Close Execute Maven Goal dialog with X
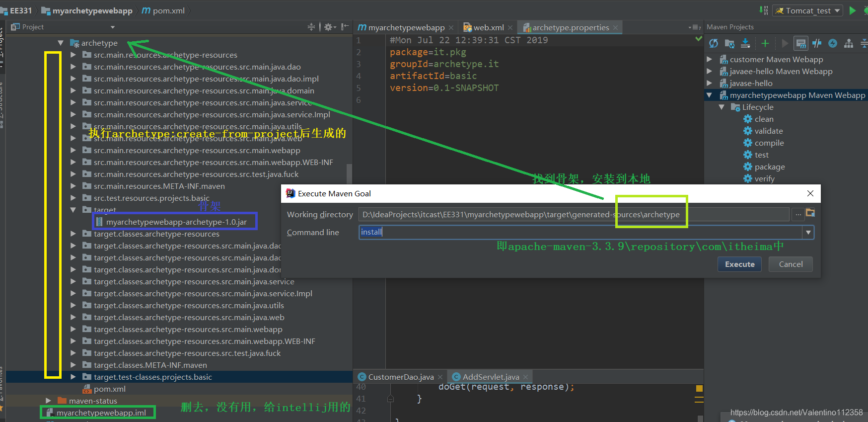Viewport: 868px width, 422px height. point(810,193)
